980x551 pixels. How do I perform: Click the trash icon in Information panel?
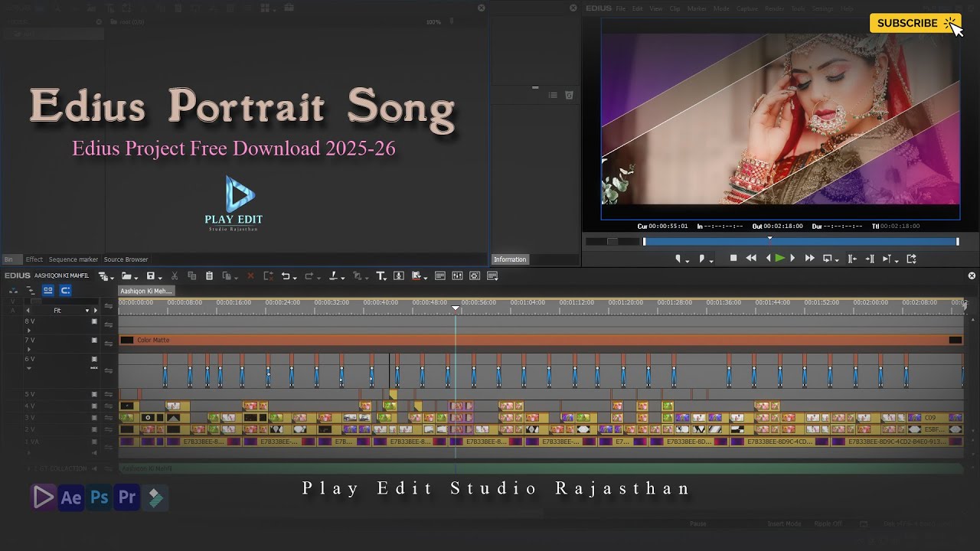569,95
